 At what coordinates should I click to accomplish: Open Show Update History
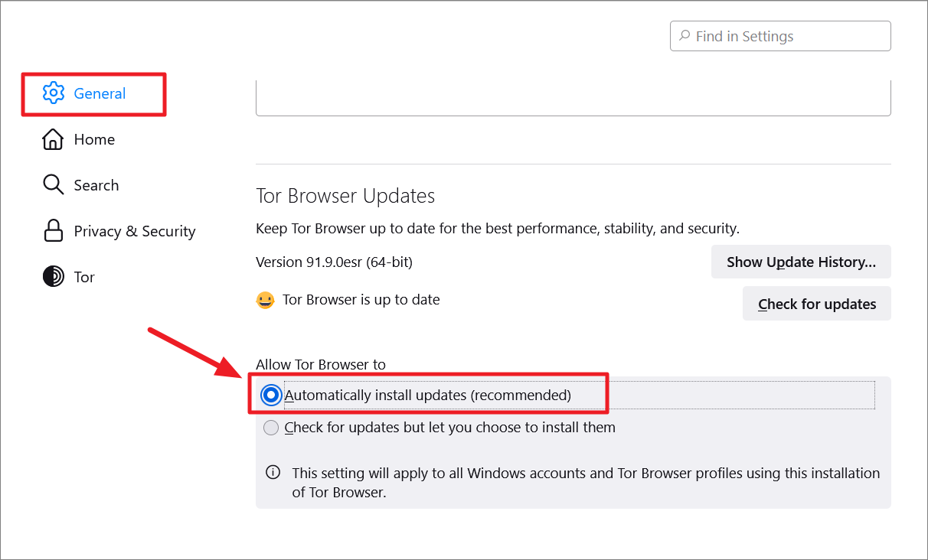801,262
